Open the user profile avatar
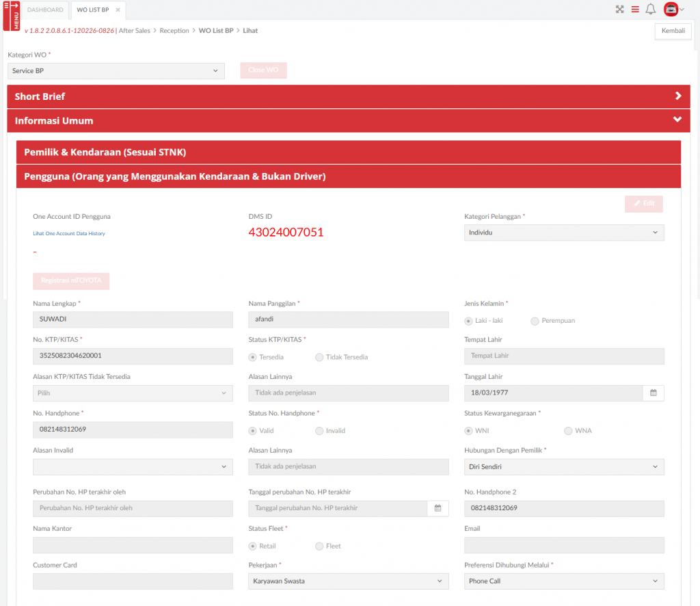Image resolution: width=700 pixels, height=606 pixels. point(671,10)
